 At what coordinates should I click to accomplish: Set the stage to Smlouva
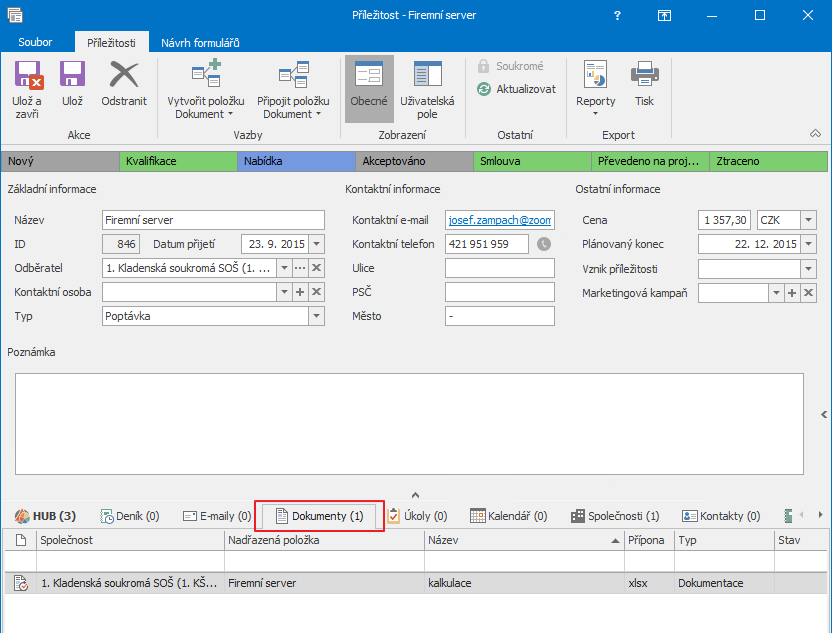click(x=532, y=161)
